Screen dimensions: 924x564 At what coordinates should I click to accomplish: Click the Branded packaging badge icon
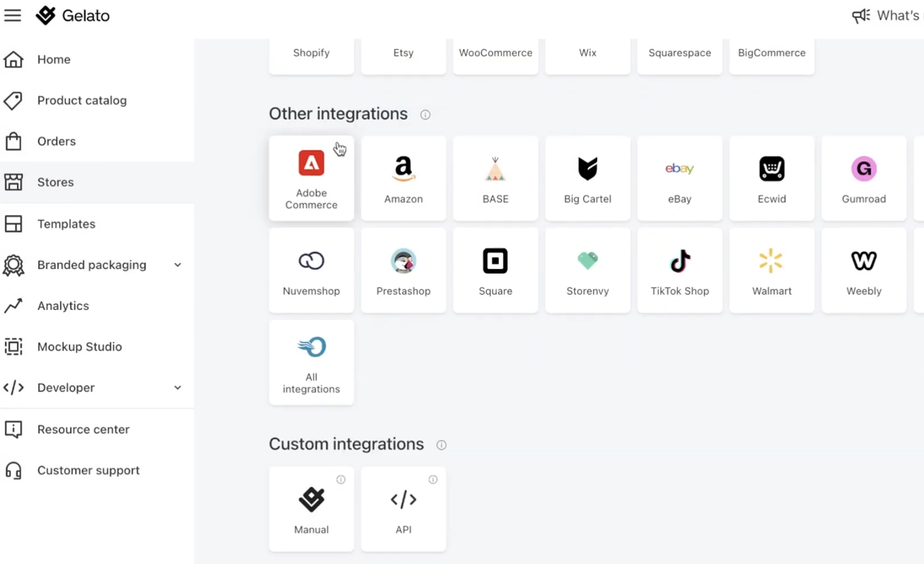(x=14, y=265)
